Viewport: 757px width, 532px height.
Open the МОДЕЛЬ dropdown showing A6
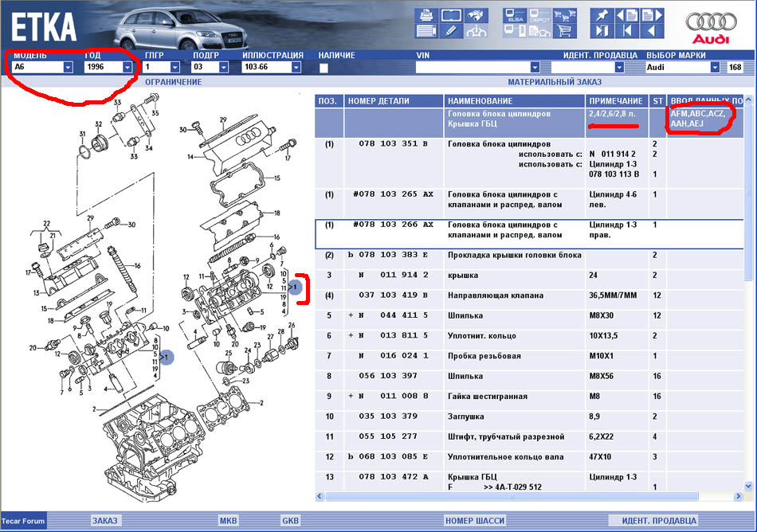click(69, 68)
